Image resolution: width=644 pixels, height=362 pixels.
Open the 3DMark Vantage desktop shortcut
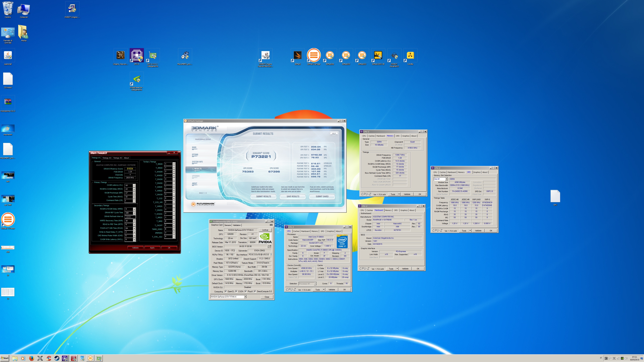coord(313,57)
